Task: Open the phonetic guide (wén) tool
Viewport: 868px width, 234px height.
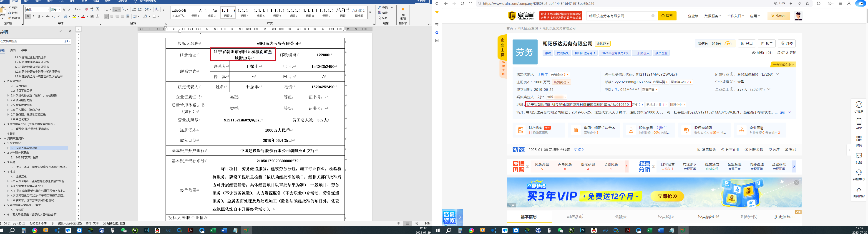Action: click(92, 9)
